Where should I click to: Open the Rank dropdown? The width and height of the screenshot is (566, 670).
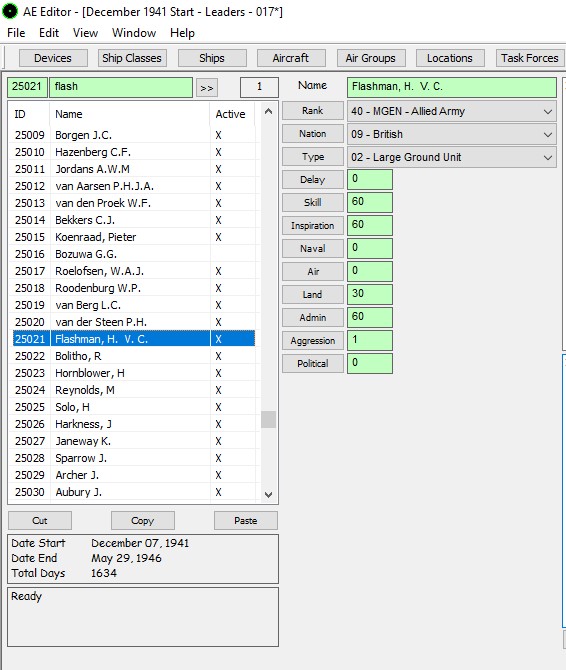[452, 112]
